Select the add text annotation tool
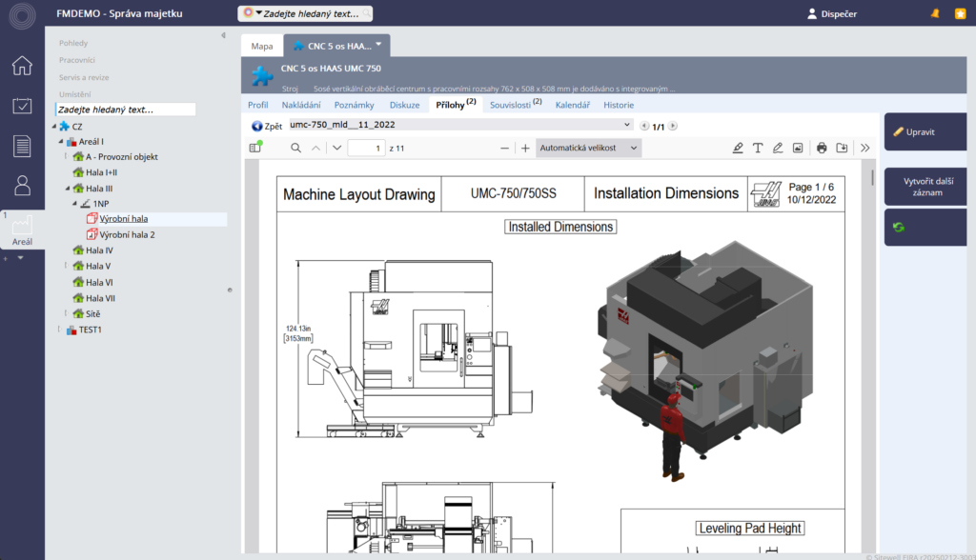Image resolution: width=976 pixels, height=560 pixels. 758,148
